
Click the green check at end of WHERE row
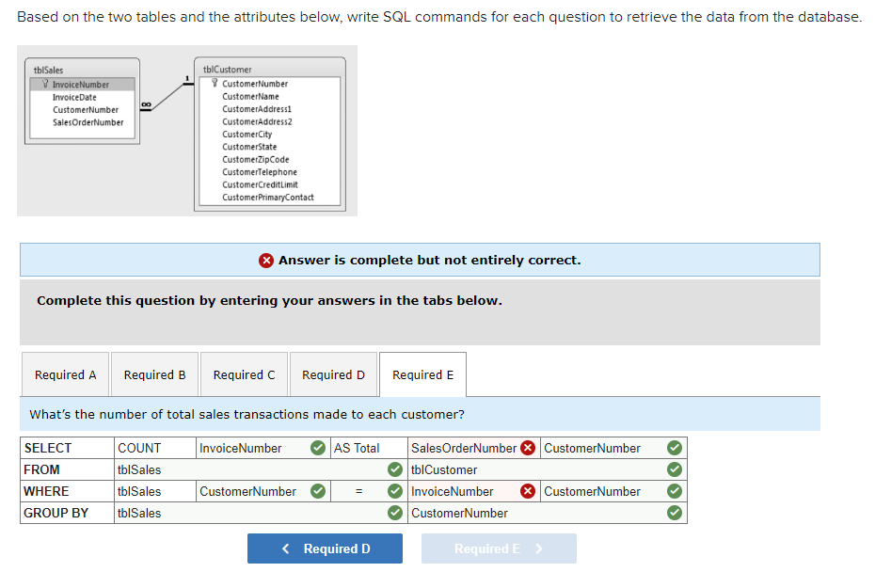click(674, 491)
